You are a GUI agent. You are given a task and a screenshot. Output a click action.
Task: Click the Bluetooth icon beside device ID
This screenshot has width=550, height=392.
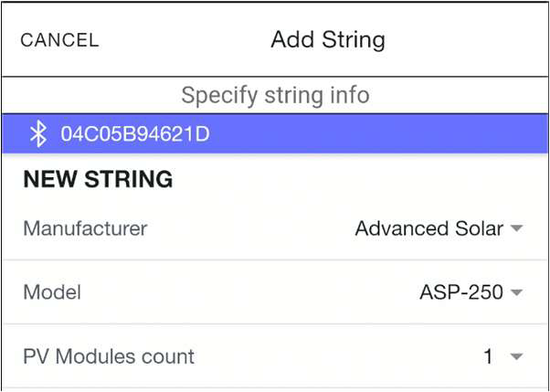click(x=37, y=134)
